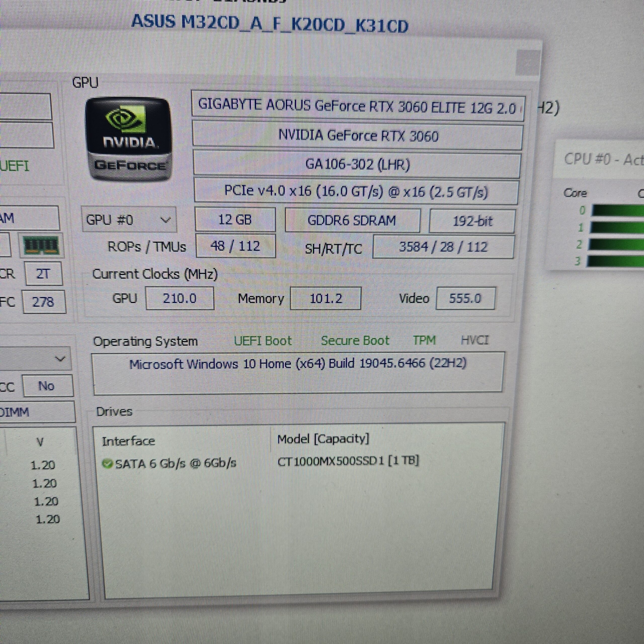Click the Model [Capacity] column header
This screenshot has height=644, width=644.
coord(323,439)
